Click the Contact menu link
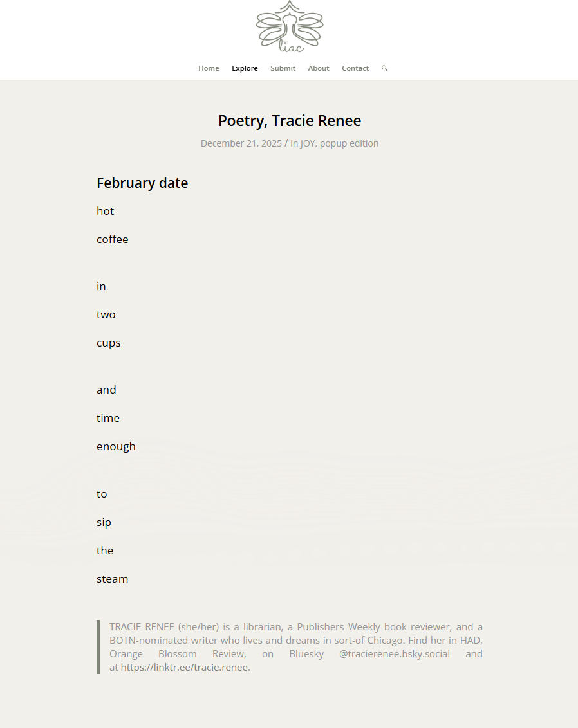Image resolution: width=578 pixels, height=728 pixels. [x=355, y=68]
